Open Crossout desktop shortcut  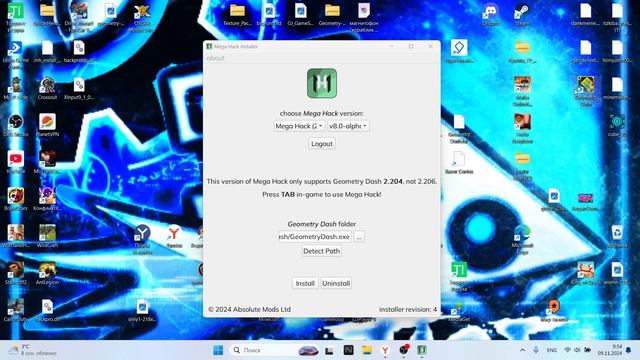click(47, 89)
